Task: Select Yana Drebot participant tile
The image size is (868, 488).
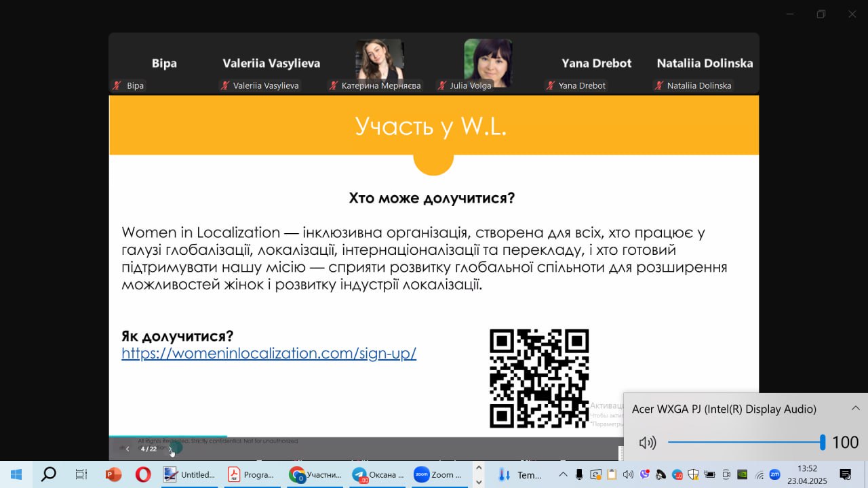Action: tap(596, 63)
